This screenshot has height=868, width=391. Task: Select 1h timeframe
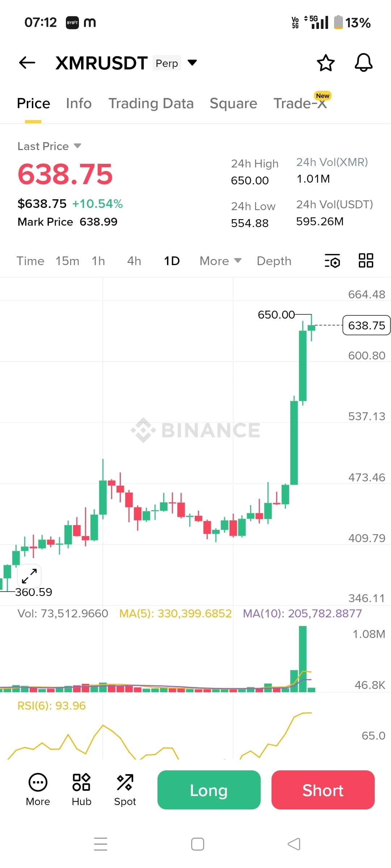(x=98, y=261)
